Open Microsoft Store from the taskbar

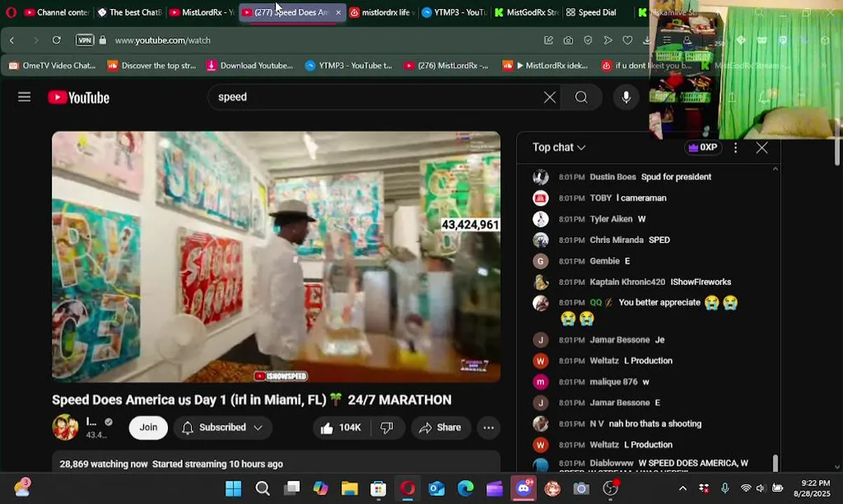[378, 489]
